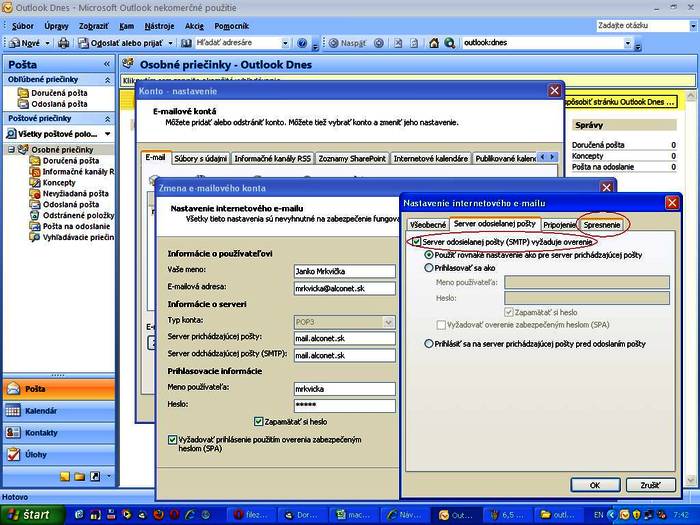Click the folder list icon under the navigation pane
This screenshot has width=700, height=525.
click(x=80, y=476)
